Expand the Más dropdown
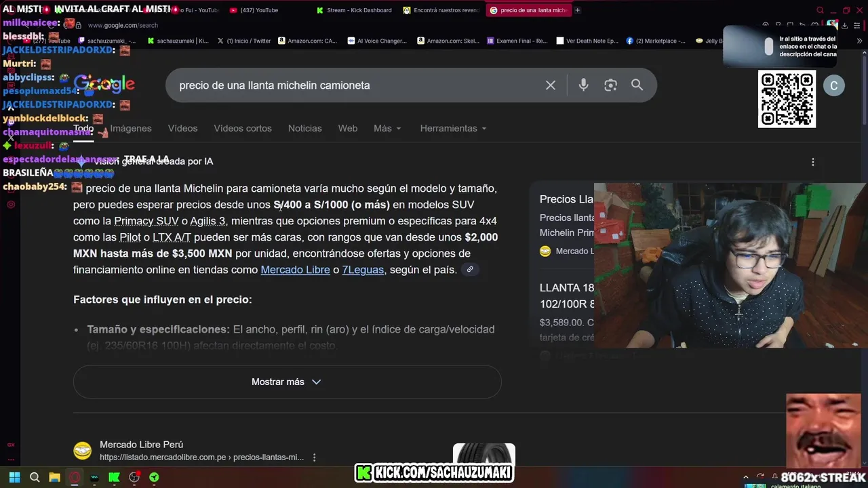This screenshot has width=868, height=488. [x=387, y=128]
